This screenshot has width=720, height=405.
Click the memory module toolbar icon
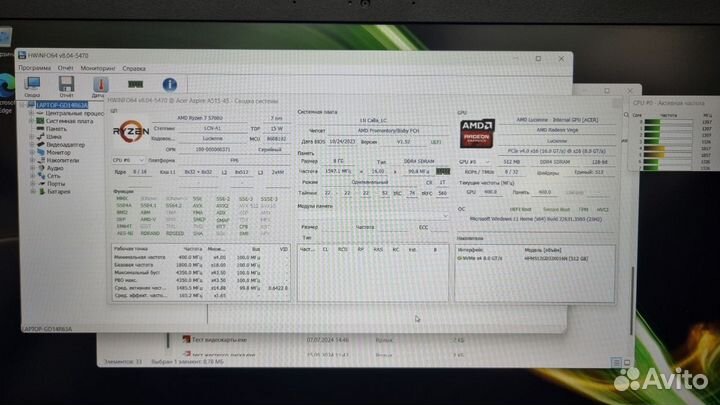pos(135,84)
